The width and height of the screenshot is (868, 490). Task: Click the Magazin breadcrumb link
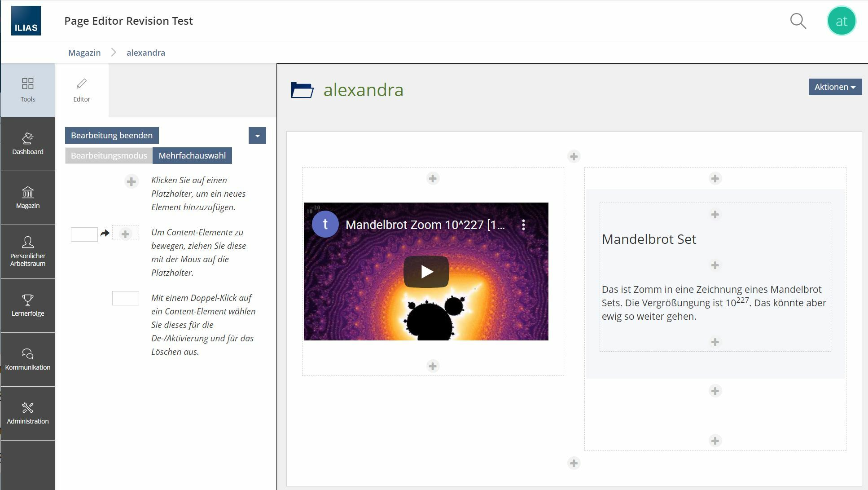(x=84, y=53)
